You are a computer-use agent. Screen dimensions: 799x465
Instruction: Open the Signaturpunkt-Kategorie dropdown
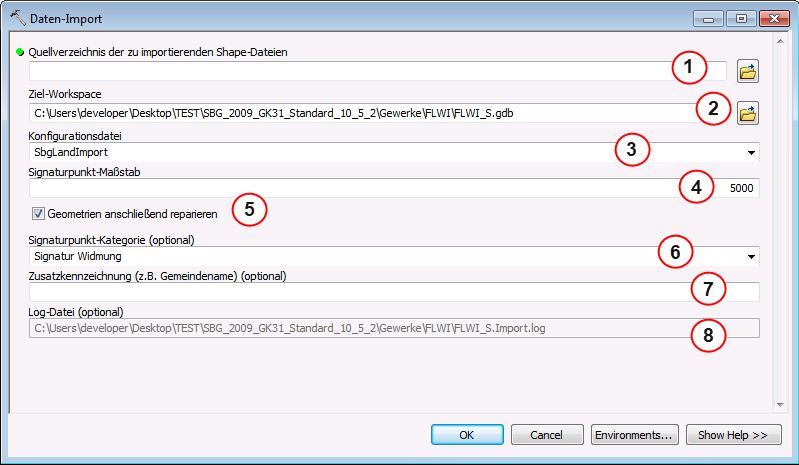pyautogui.click(x=751, y=256)
